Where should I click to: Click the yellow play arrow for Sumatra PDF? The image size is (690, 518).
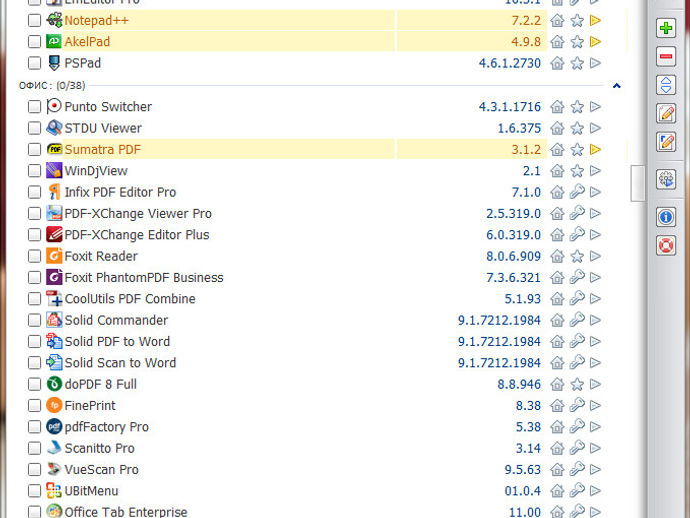coord(595,149)
